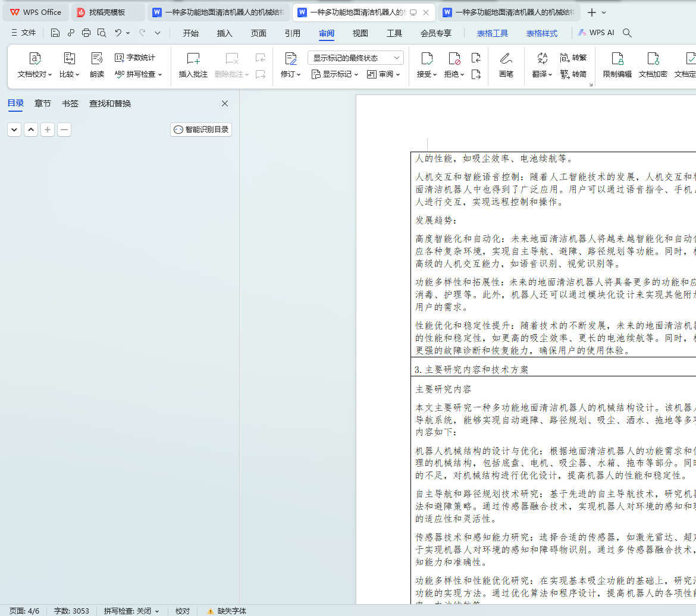This screenshot has width=696, height=616.
Task: Switch to the 工具 ribbon tab
Action: [x=394, y=33]
